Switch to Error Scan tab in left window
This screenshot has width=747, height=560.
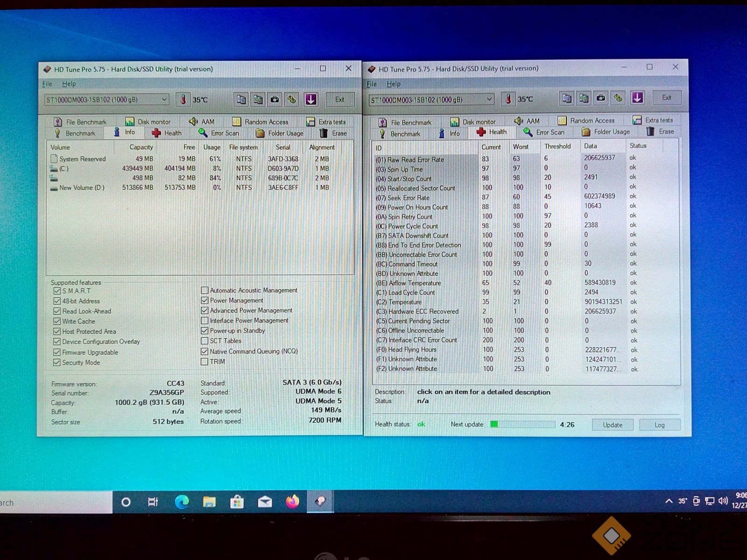tap(219, 133)
